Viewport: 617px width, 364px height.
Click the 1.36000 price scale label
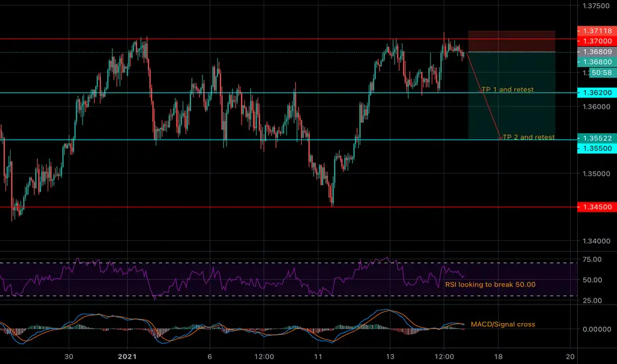596,107
